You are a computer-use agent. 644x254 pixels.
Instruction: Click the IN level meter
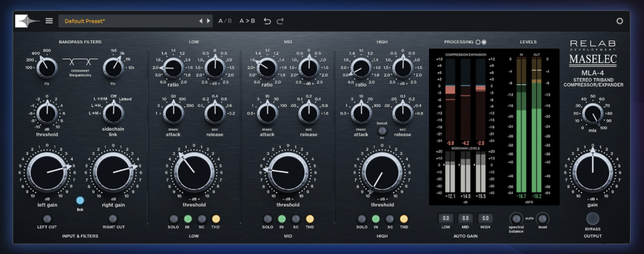click(521, 124)
